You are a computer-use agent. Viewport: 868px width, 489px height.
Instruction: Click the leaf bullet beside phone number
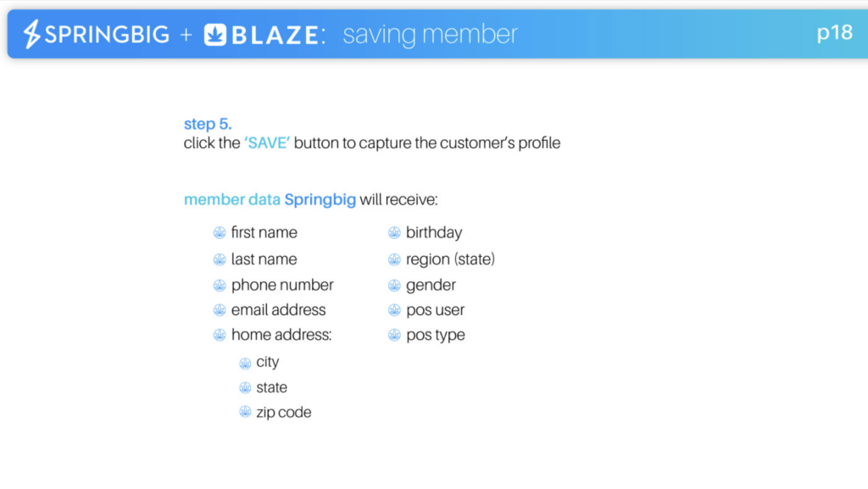(220, 286)
